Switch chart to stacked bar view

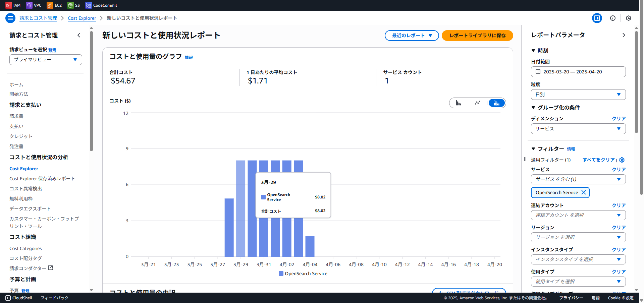pyautogui.click(x=497, y=103)
